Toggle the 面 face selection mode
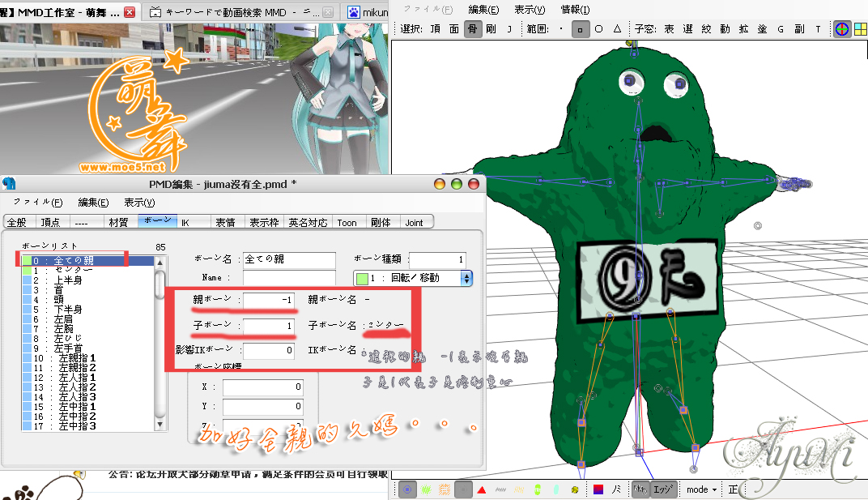Screen dimensions: 868x500 (x=454, y=29)
